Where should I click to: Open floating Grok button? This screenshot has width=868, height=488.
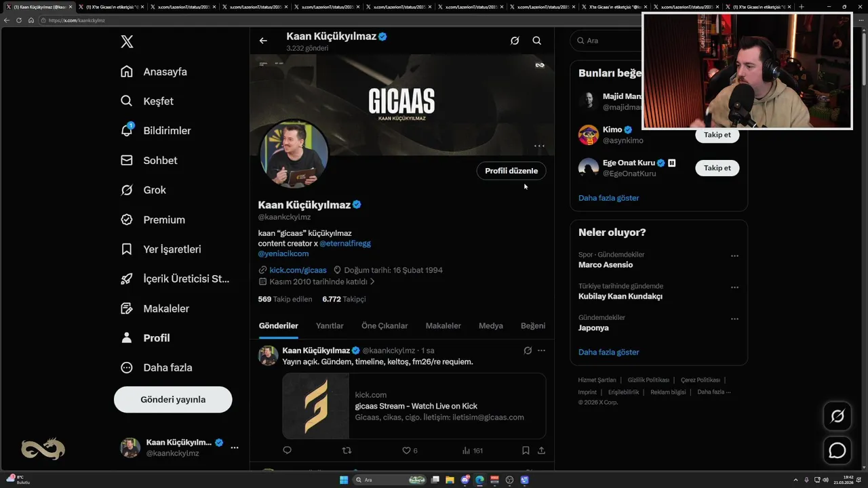837,416
